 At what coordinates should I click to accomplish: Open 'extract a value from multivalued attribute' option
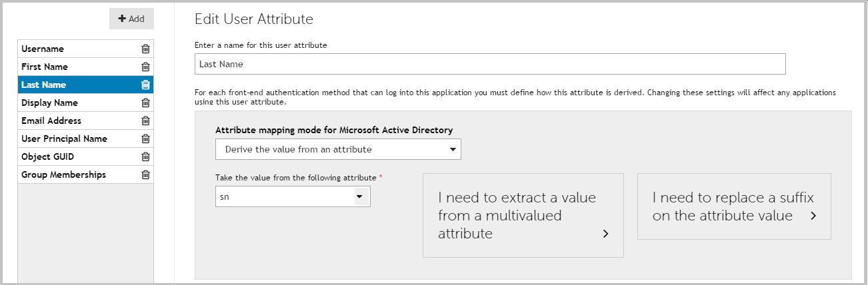pos(523,215)
